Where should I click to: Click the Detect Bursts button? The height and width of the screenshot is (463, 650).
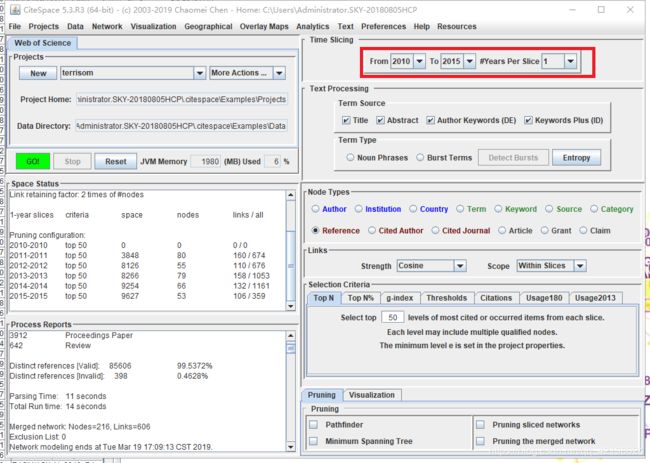coord(513,158)
